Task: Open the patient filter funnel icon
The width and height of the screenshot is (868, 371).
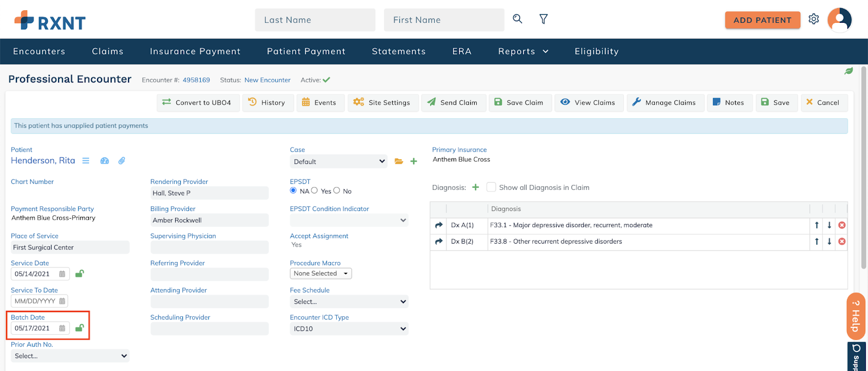Action: click(x=543, y=19)
